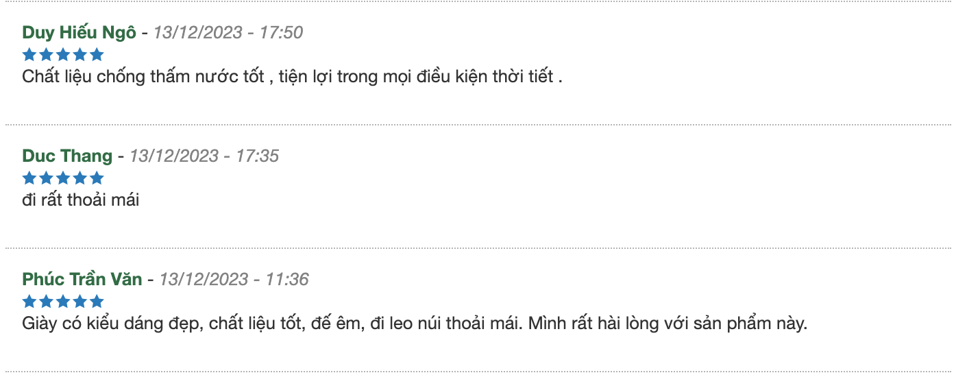Open reviewer name Phúc Trần Văn
The image size is (980, 373).
point(82,279)
